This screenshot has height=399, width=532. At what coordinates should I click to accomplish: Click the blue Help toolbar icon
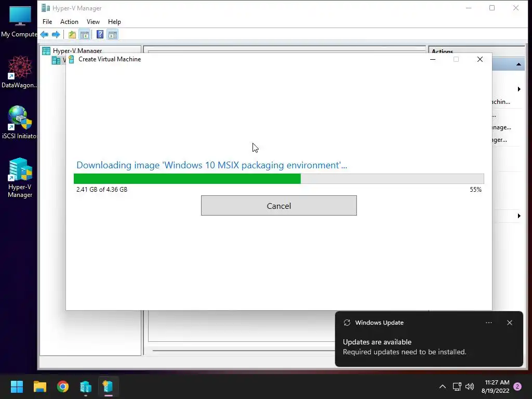pyautogui.click(x=100, y=35)
